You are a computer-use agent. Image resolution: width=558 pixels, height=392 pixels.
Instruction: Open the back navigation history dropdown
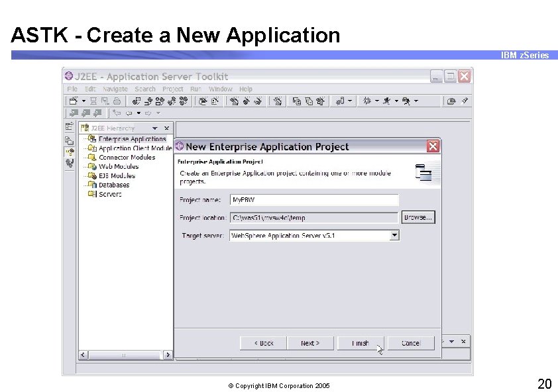click(139, 113)
